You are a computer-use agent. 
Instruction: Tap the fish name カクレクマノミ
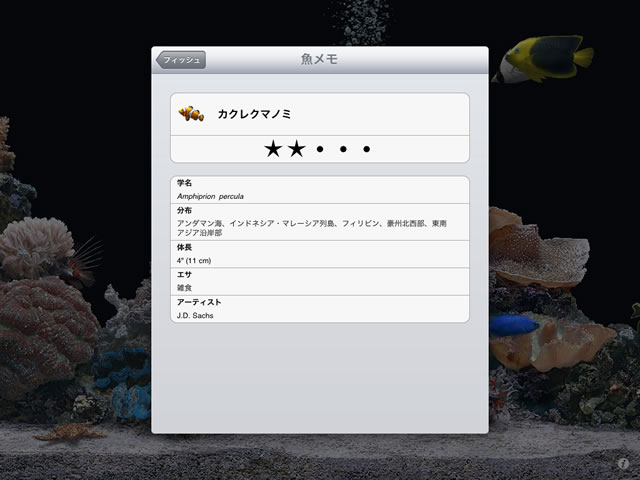click(x=254, y=114)
